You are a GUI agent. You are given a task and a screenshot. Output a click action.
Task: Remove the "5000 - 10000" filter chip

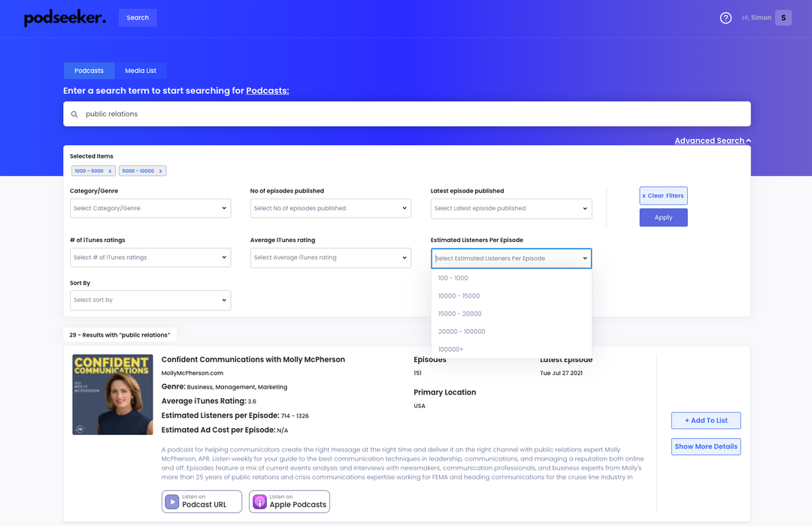160,171
